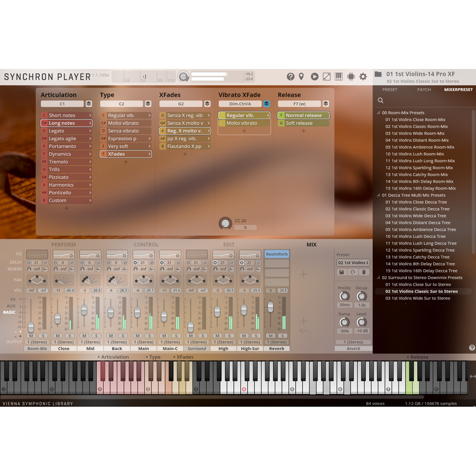The width and height of the screenshot is (476, 476).
Task: Click the resize window diagonal-arrow icon
Action: 327,76
